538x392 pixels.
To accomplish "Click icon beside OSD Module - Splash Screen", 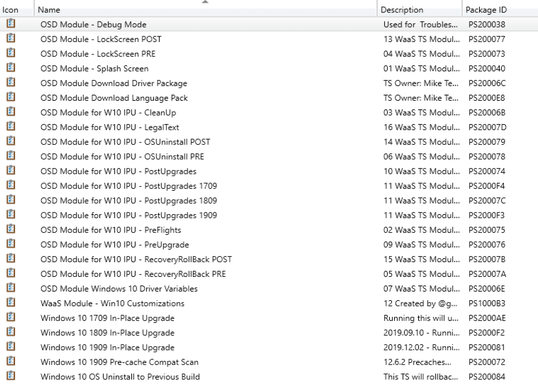I will (11, 68).
